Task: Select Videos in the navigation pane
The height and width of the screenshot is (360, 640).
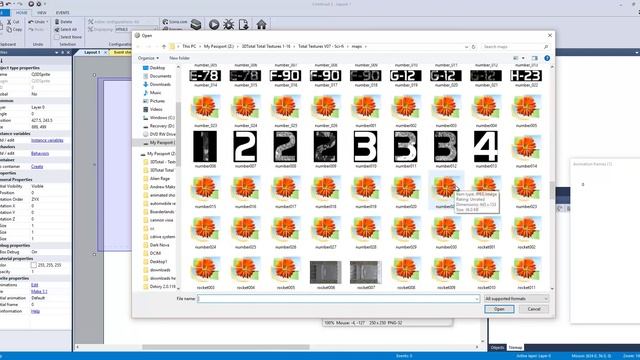Action: (156, 109)
